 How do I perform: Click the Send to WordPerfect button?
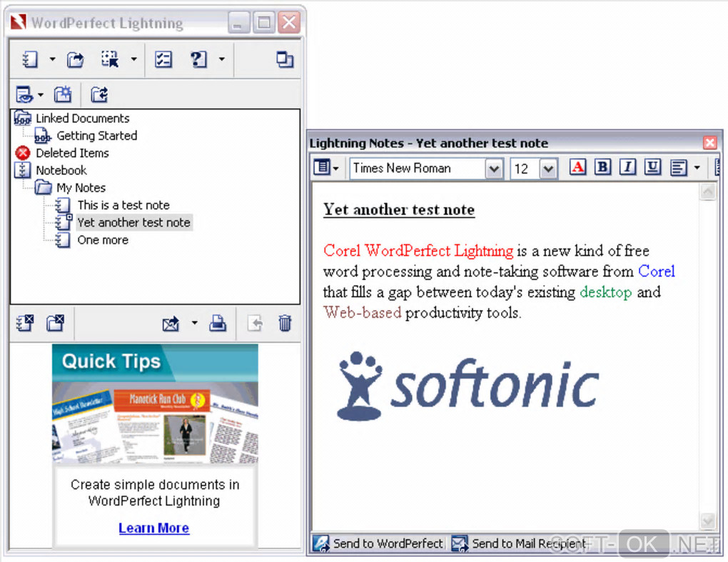tap(378, 543)
